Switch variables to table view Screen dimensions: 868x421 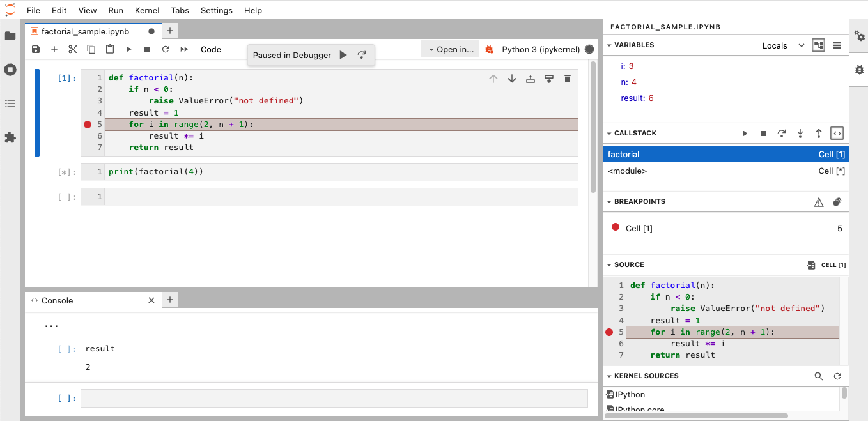point(837,45)
